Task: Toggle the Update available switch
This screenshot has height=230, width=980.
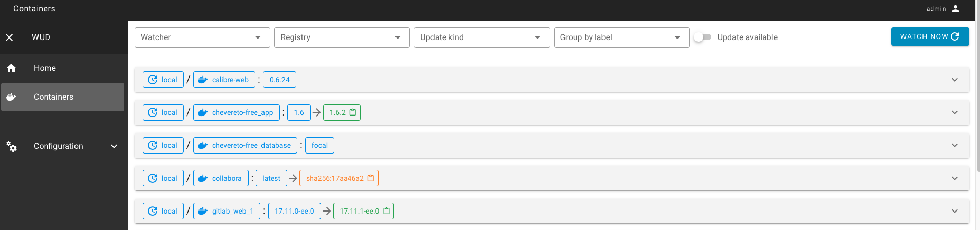Action: (x=703, y=37)
